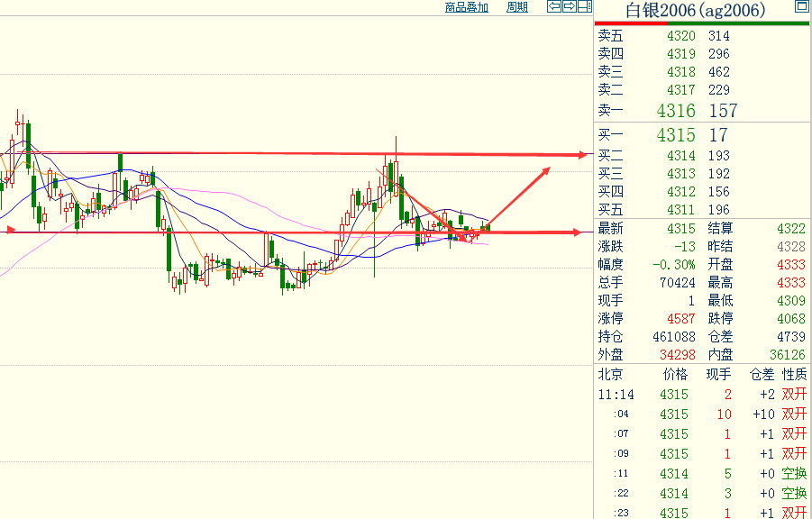Click the 性质 column header
Image resolution: width=812 pixels, height=519 pixels.
coord(794,374)
